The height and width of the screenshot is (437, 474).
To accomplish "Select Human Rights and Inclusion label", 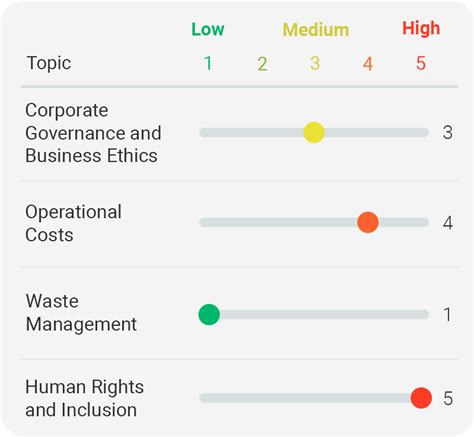I will [x=85, y=398].
